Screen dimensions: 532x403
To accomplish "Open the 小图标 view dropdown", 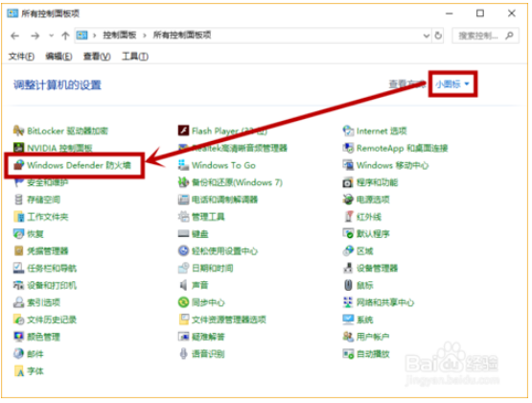I will click(452, 83).
